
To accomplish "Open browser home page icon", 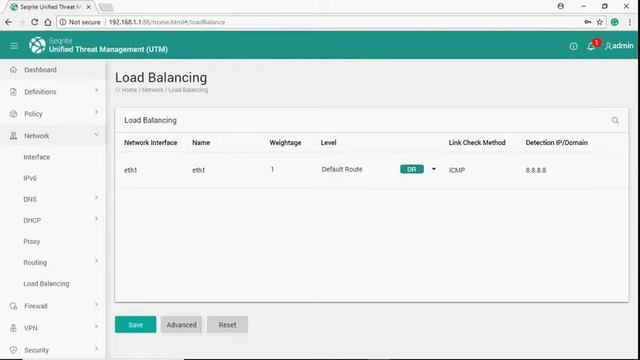I will point(48,22).
